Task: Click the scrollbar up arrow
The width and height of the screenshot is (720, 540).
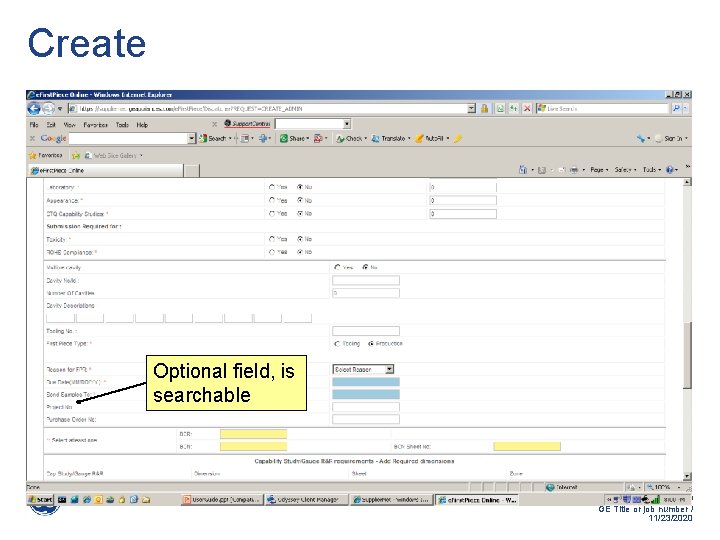Action: coord(687,182)
